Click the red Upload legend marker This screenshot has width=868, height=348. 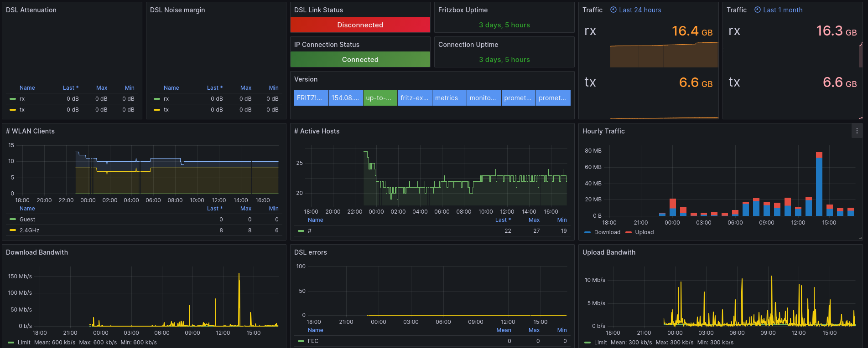tap(629, 232)
